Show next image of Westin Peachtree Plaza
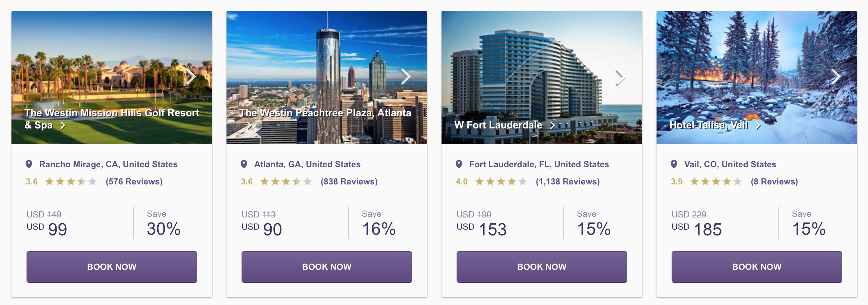This screenshot has height=305, width=868. tap(406, 76)
